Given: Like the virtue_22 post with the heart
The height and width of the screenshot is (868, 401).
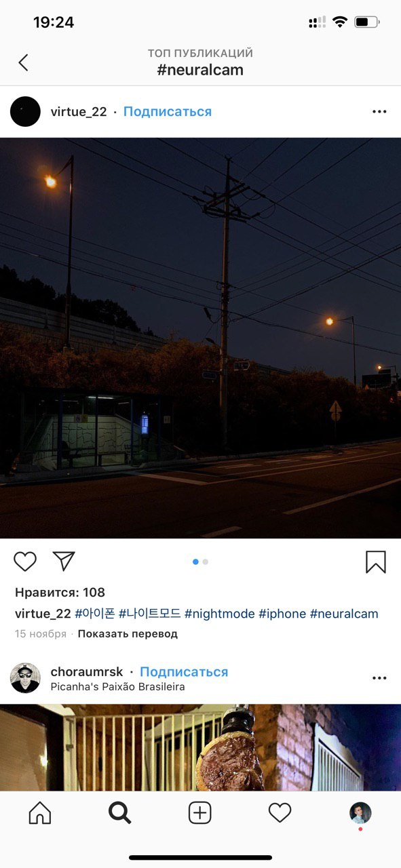Looking at the screenshot, I should coord(25,561).
